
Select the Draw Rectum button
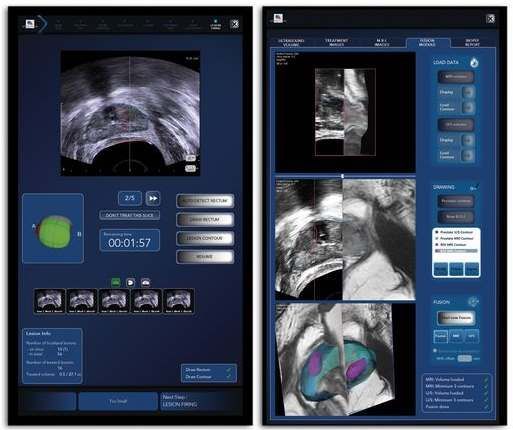(x=205, y=220)
